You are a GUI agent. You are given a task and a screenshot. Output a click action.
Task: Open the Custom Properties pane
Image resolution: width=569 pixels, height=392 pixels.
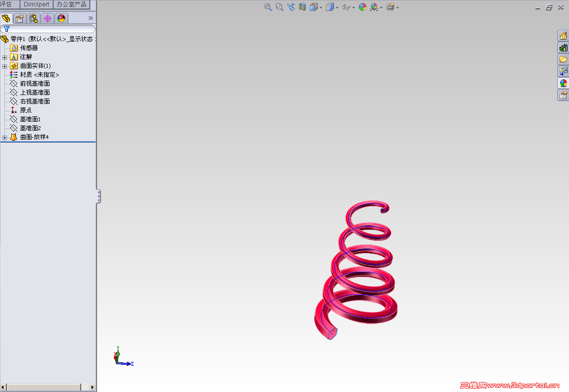[563, 95]
